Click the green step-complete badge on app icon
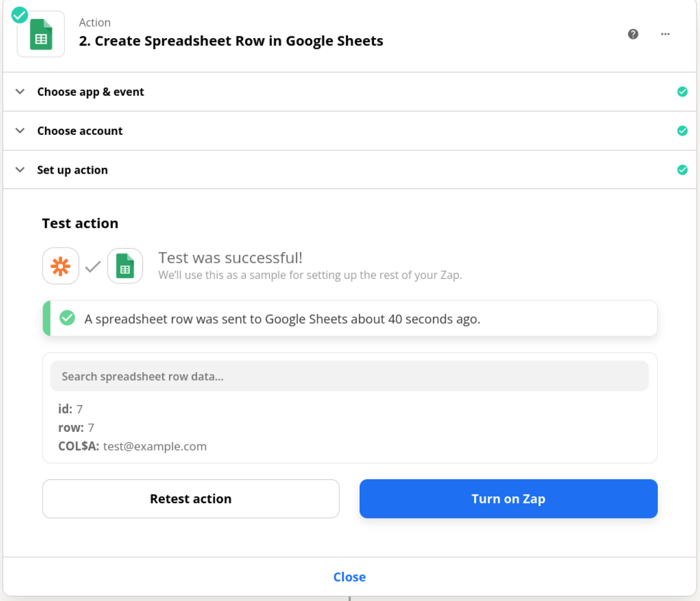Viewport: 700px width, 601px height. (20, 15)
